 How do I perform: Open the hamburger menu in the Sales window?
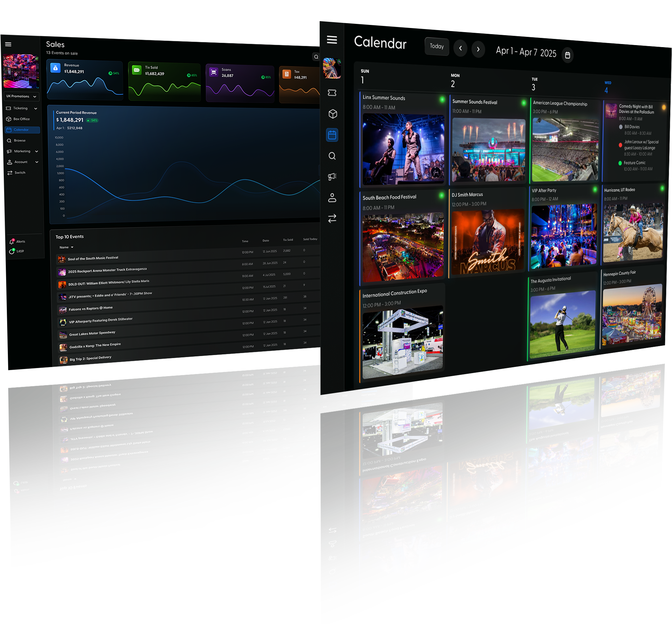pos(8,44)
